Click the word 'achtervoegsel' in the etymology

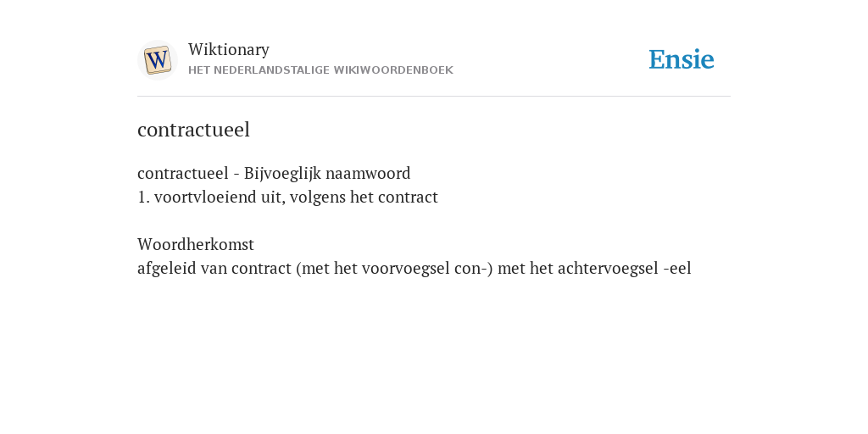pyautogui.click(x=608, y=269)
